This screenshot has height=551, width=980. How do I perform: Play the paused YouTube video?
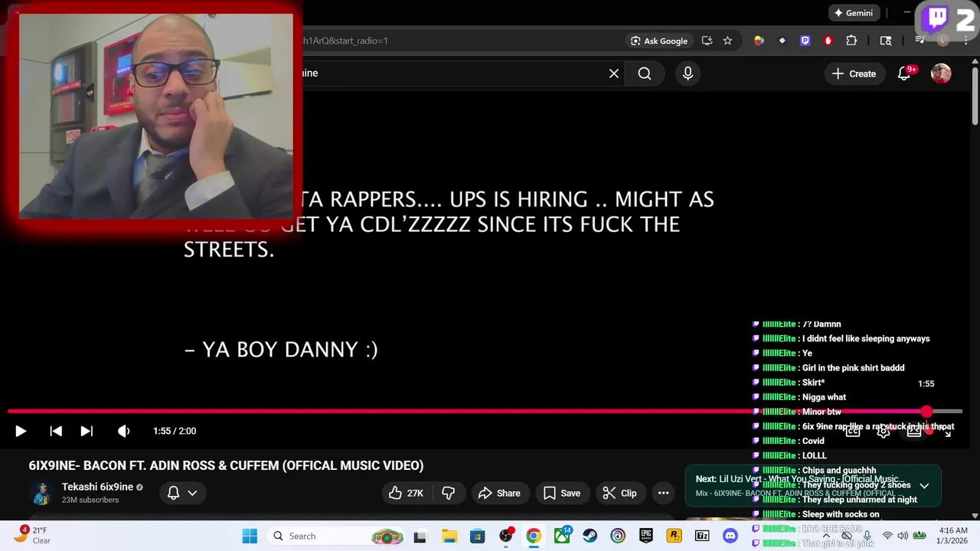[x=21, y=431]
